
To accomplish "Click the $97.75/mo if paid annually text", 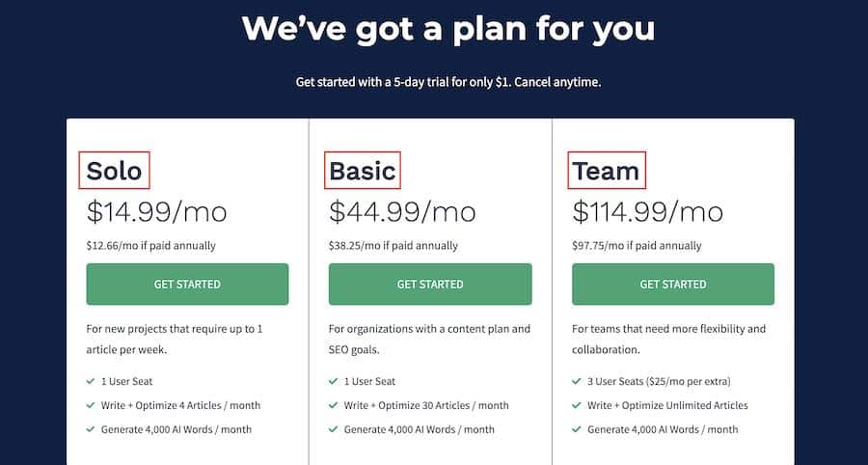I will tap(637, 245).
